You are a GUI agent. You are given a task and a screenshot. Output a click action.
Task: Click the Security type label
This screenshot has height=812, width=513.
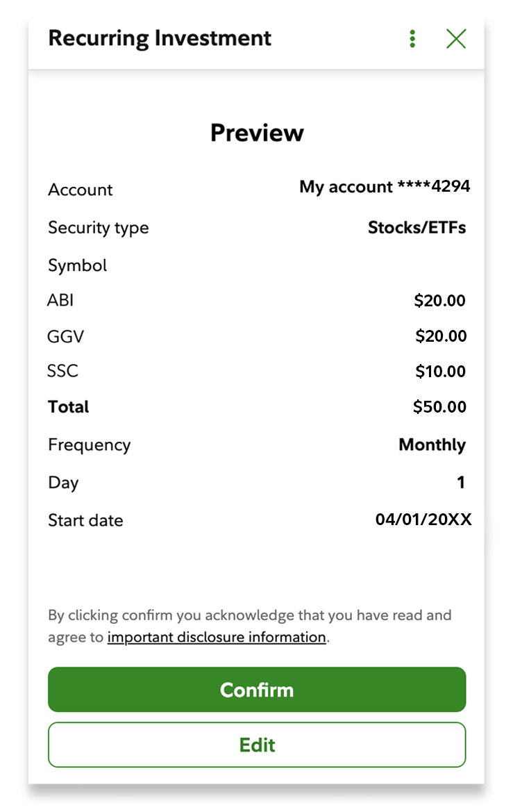click(98, 228)
